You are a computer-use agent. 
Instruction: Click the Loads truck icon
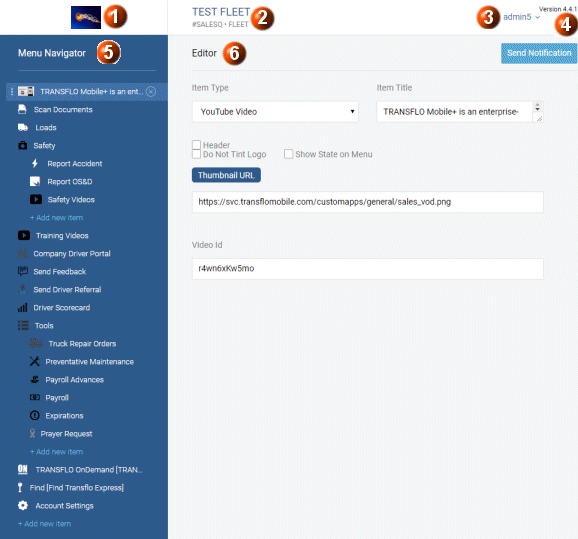(23, 128)
